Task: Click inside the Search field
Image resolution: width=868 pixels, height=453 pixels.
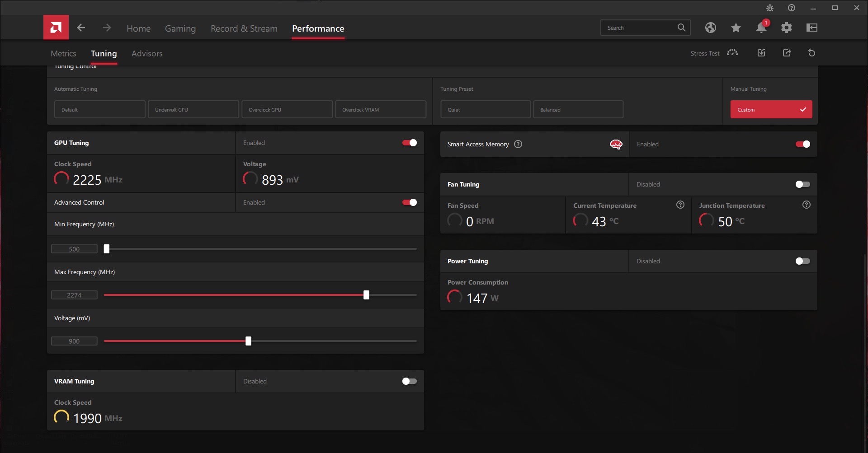Action: tap(642, 28)
